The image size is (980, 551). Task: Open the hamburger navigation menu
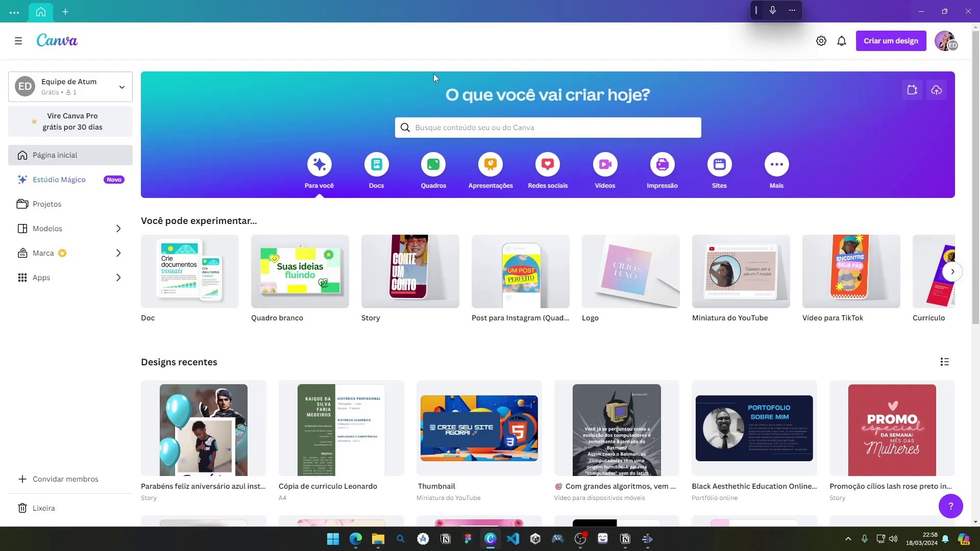pos(19,41)
